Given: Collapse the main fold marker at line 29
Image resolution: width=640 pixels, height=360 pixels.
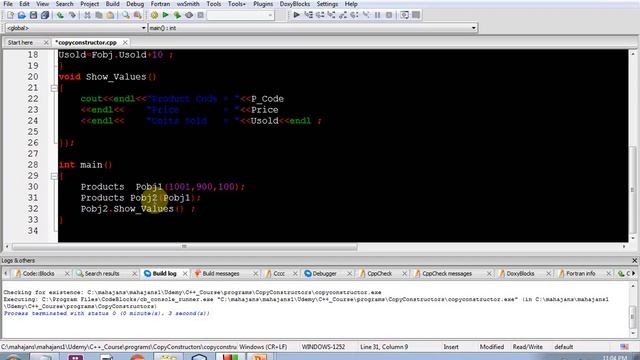Looking at the screenshot, I should coord(54,176).
